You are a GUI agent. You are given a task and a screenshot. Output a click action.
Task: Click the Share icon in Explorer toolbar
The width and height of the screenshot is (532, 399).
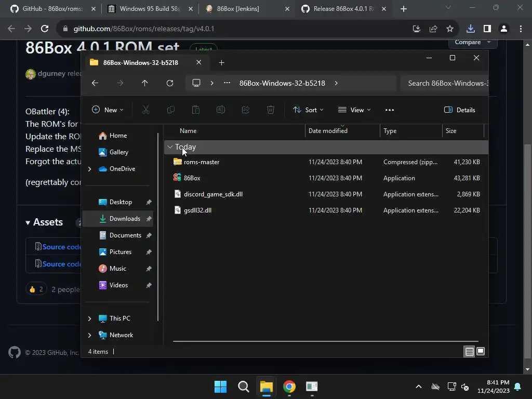click(246, 110)
